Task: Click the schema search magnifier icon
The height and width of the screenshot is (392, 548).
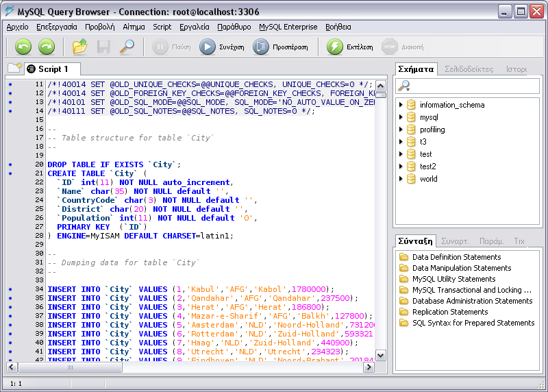Action: click(404, 86)
